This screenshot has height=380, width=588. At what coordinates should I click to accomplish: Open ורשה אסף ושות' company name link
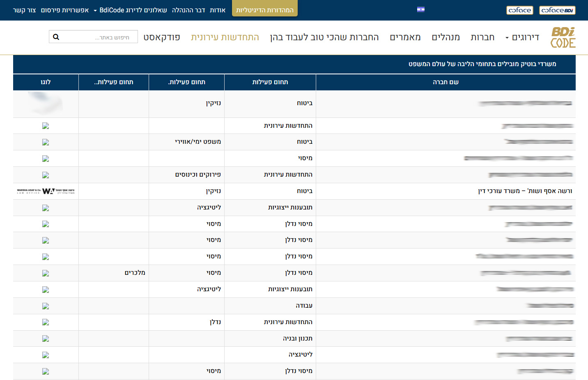tap(525, 191)
